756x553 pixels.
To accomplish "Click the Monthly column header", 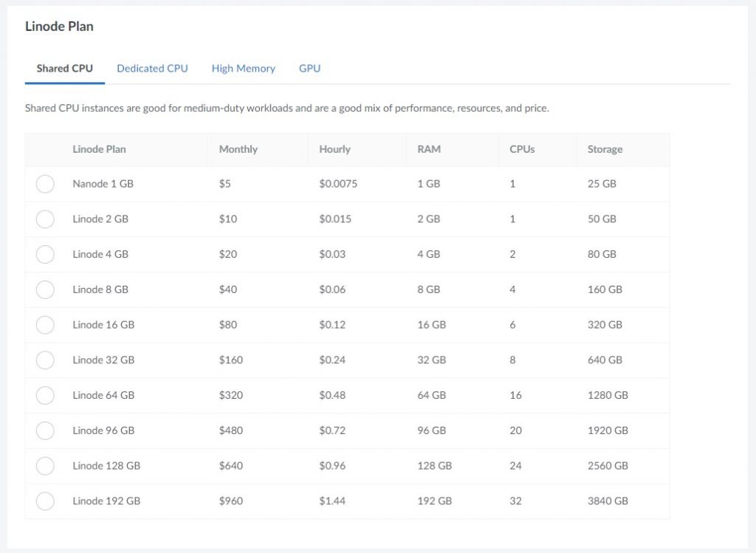I will click(238, 149).
